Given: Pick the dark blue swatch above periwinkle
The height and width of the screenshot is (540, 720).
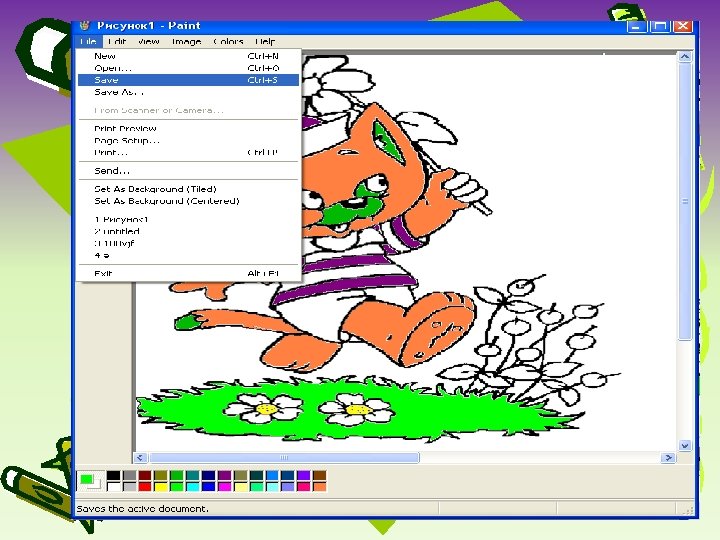Looking at the screenshot, I should tap(288, 476).
